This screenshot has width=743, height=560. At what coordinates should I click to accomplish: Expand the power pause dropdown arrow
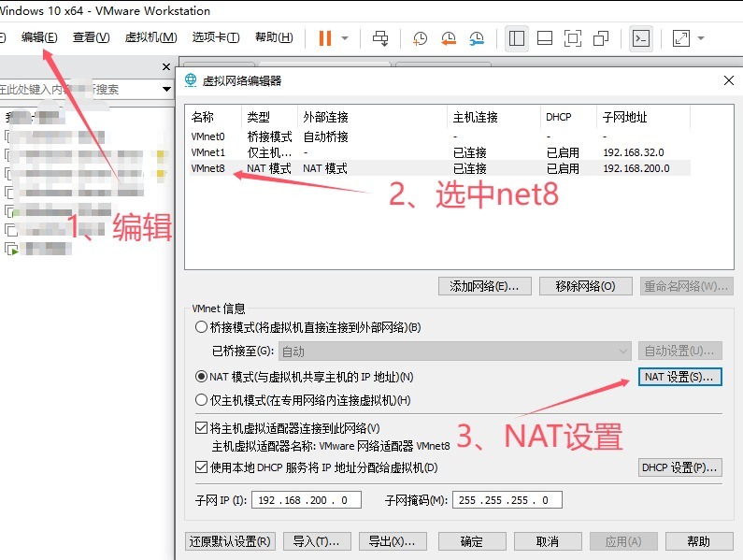(345, 38)
